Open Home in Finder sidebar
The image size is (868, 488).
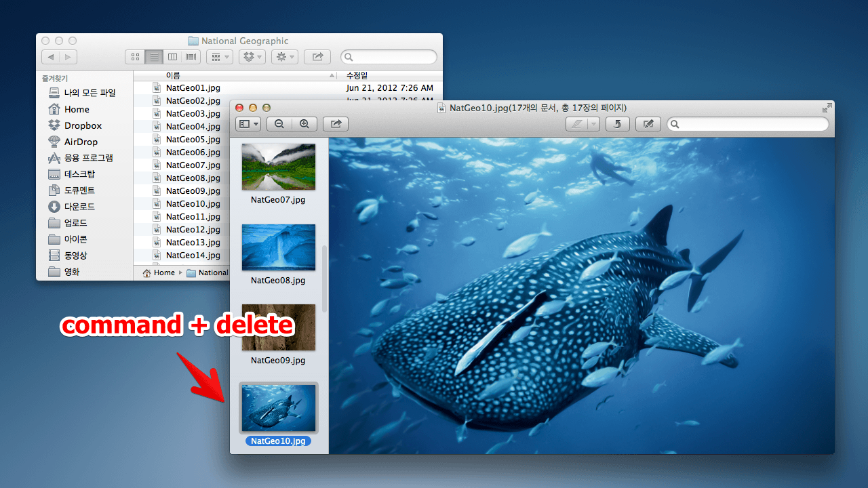pyautogui.click(x=69, y=109)
